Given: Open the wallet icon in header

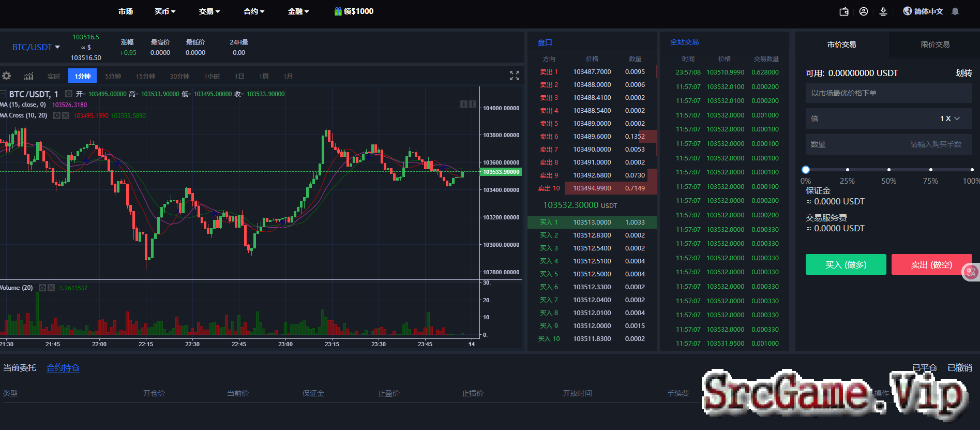Looking at the screenshot, I should 844,11.
